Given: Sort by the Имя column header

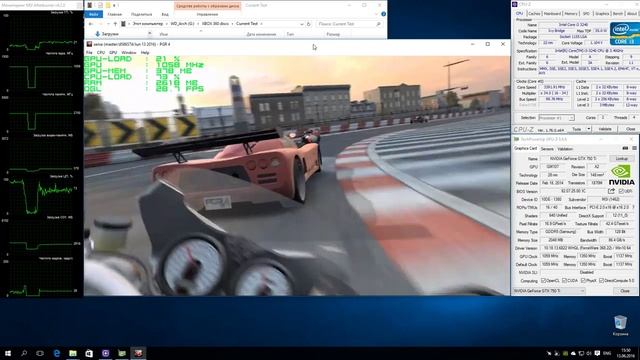Looking at the screenshot, I should point(164,34).
